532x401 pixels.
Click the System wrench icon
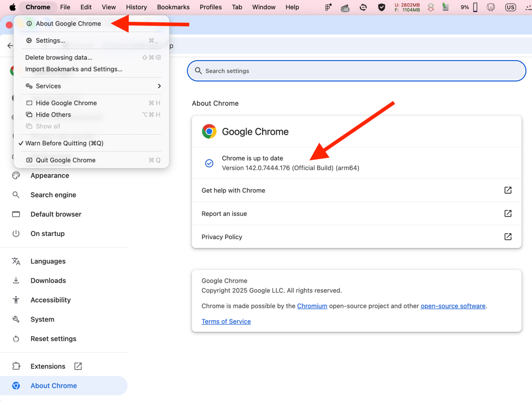click(x=16, y=319)
